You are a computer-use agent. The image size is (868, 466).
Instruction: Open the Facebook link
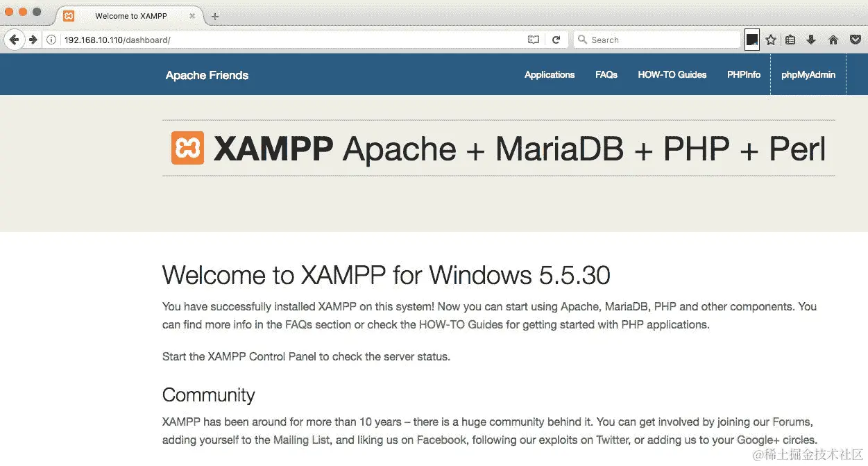point(443,440)
